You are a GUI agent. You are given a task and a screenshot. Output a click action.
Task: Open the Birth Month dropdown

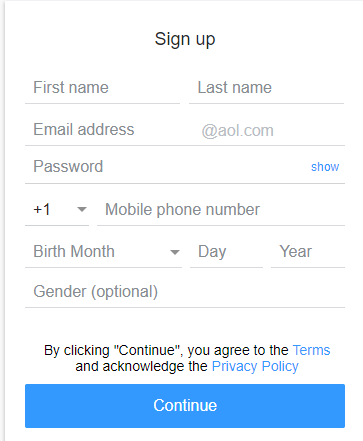click(103, 252)
